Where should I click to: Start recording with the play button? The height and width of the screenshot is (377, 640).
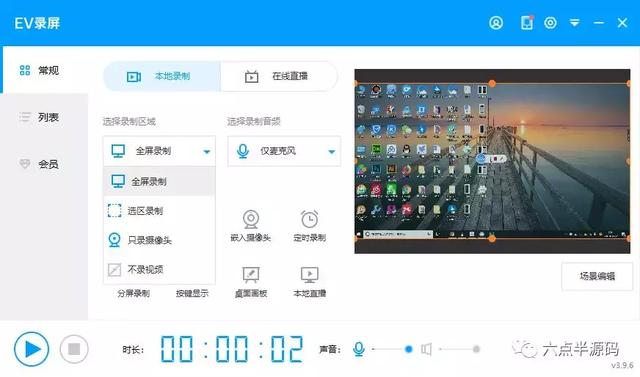click(31, 349)
